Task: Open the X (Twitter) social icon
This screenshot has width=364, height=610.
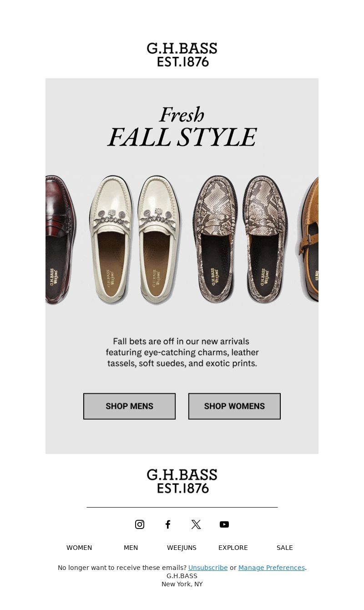Action: (x=196, y=524)
